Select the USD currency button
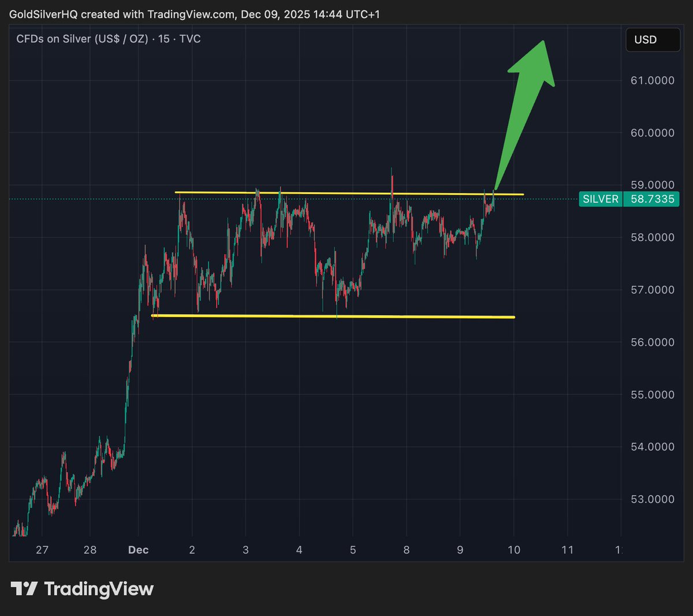Viewport: 693px width, 616px height. [652, 39]
